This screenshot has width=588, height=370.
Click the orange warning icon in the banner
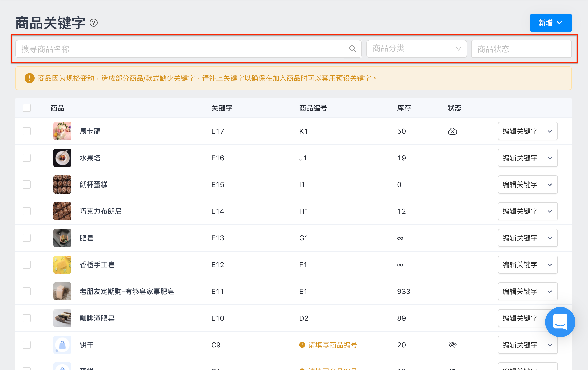[x=29, y=78]
